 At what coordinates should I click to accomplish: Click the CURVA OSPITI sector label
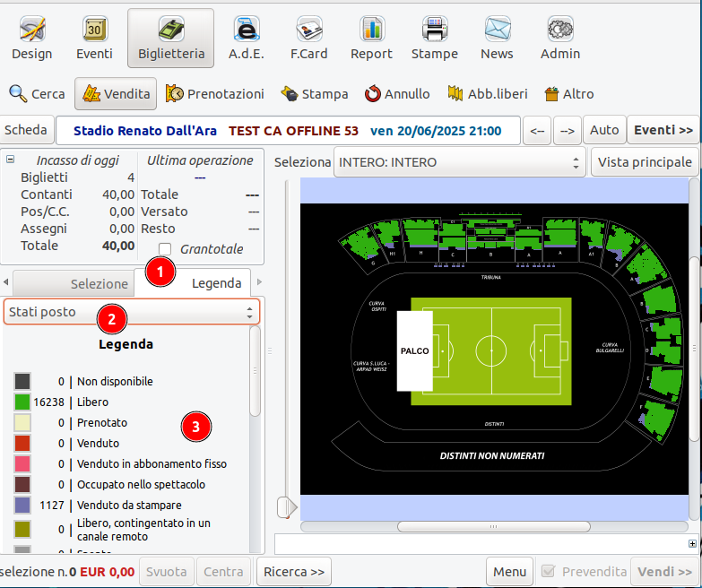coord(377,306)
